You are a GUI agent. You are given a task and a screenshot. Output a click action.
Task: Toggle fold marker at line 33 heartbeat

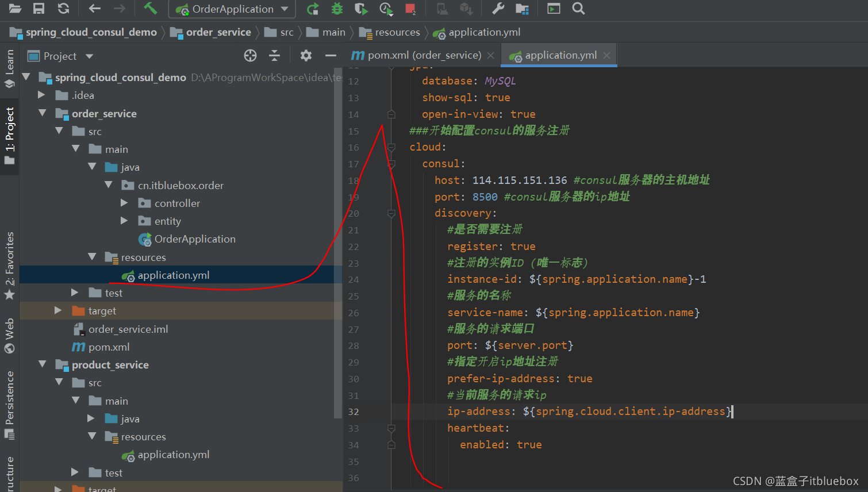coord(391,428)
